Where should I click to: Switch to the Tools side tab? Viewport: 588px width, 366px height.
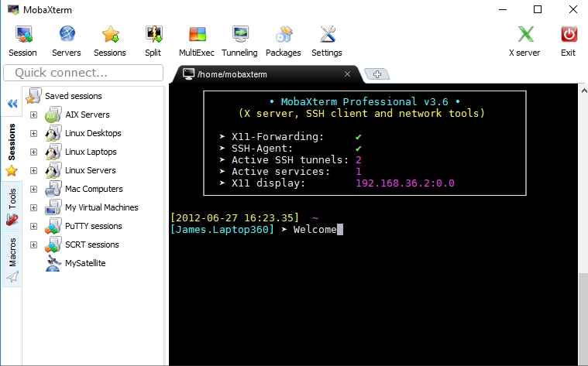[x=12, y=206]
